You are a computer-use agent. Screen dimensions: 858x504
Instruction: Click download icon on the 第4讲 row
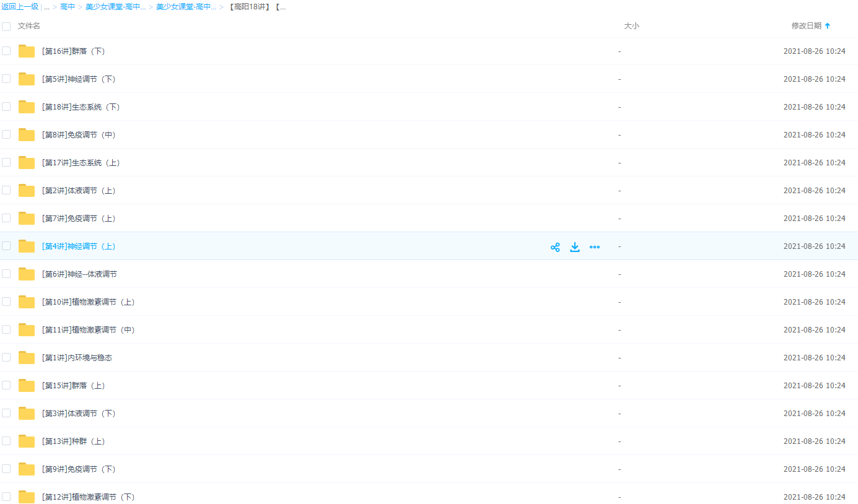[575, 247]
